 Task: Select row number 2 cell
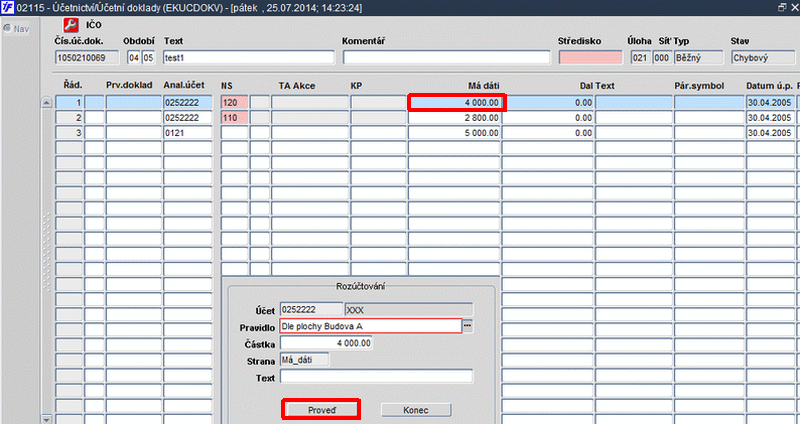tap(69, 118)
